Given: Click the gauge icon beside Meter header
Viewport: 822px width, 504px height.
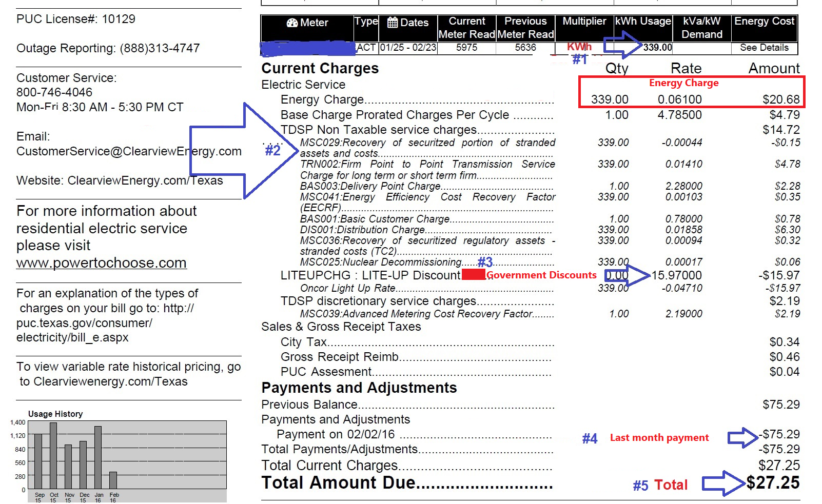Looking at the screenshot, I should 292,23.
